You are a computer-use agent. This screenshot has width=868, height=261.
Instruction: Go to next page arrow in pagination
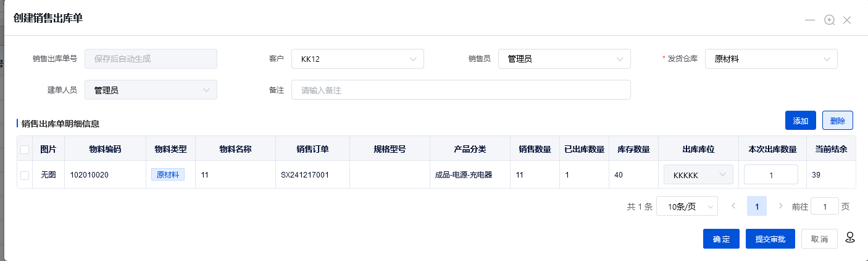click(780, 206)
